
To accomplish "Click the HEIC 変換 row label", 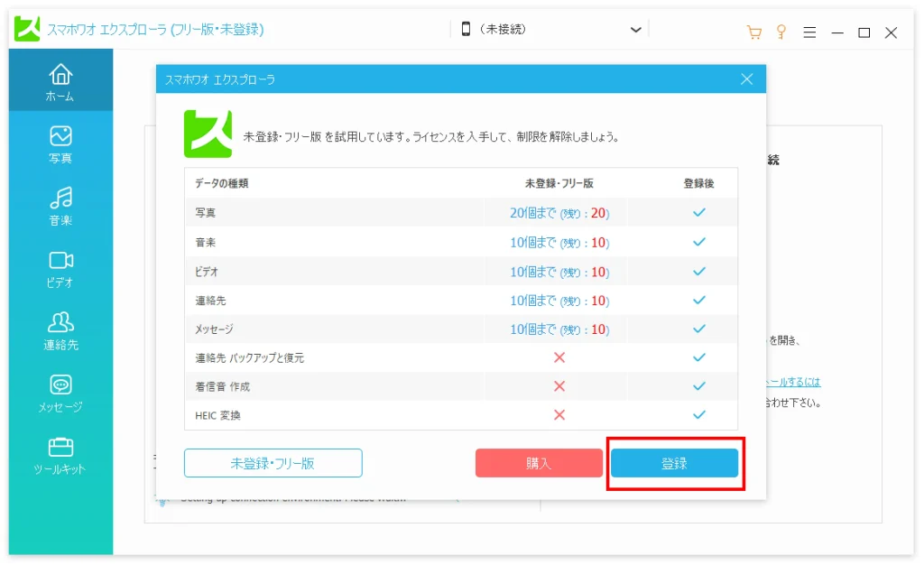I will pos(218,415).
